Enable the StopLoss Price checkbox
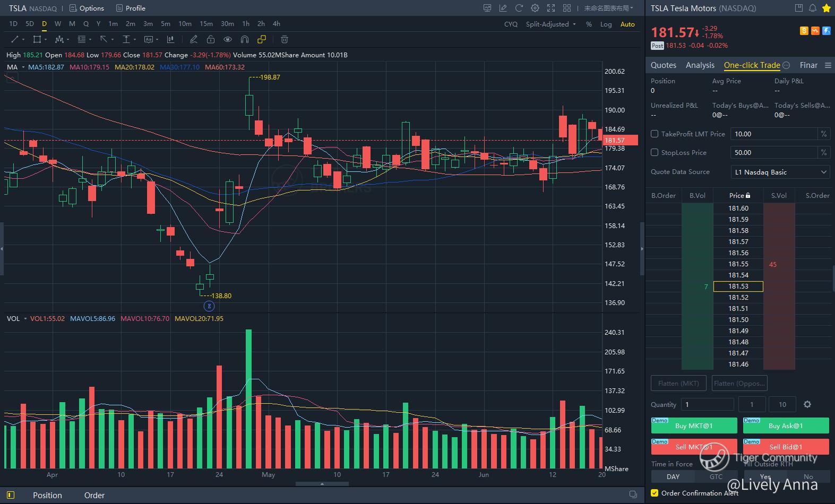The image size is (835, 504). pyautogui.click(x=655, y=153)
